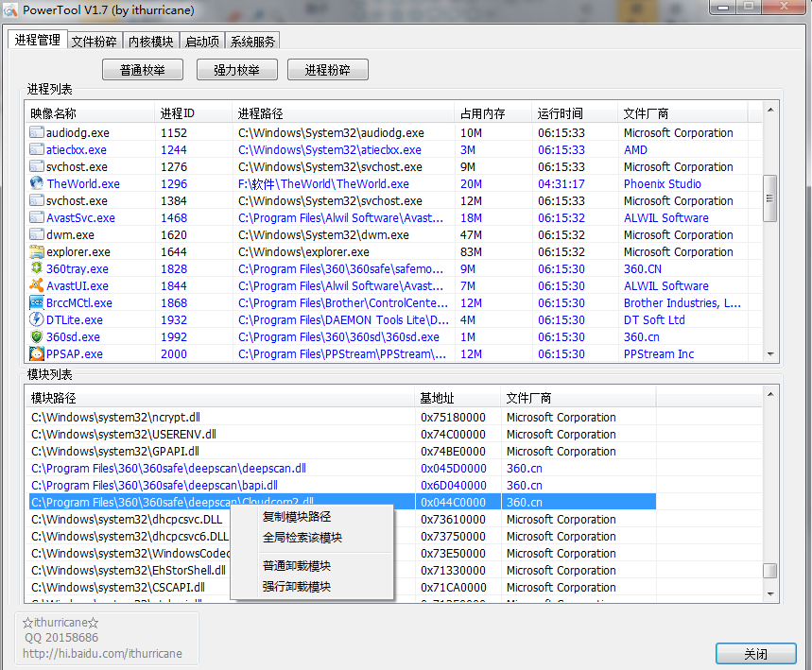Sort module list by 文件厂商 column
Viewport: 812px width, 670px height.
coord(579,398)
